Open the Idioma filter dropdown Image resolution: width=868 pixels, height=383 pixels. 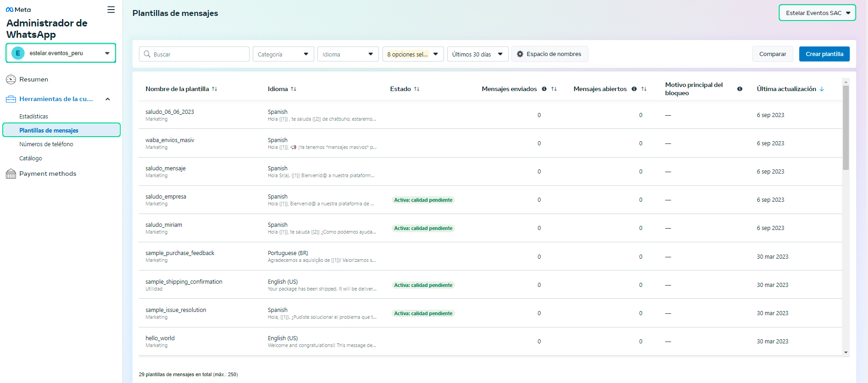347,54
